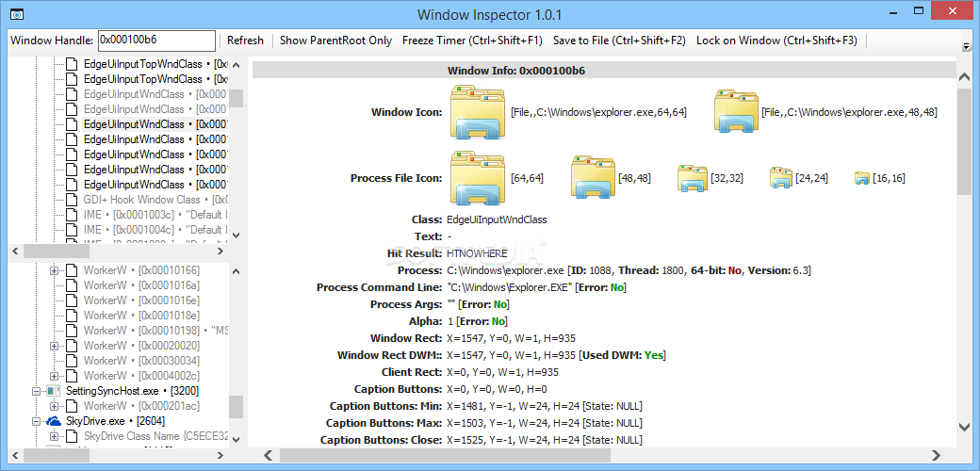Click Lock on Window (Ctrl+Shift+F3)
Screen dimensions: 980x471
pyautogui.click(x=776, y=41)
